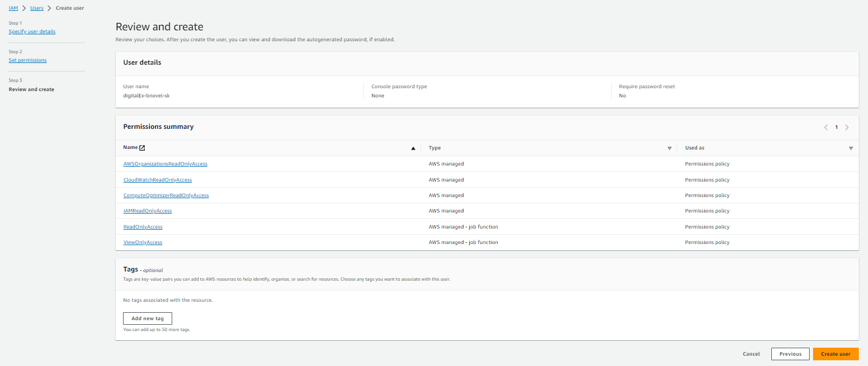View the IAMReadOnlyAccess policy
This screenshot has height=366, width=868.
148,211
